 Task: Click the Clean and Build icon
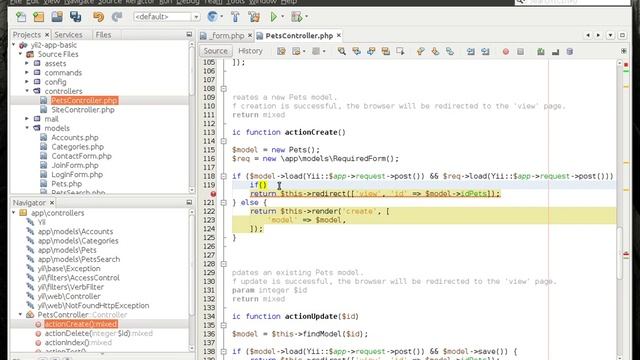(254, 17)
